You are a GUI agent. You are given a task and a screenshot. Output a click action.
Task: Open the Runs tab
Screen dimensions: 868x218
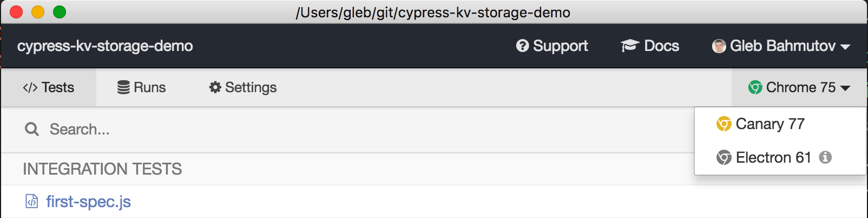click(x=142, y=87)
